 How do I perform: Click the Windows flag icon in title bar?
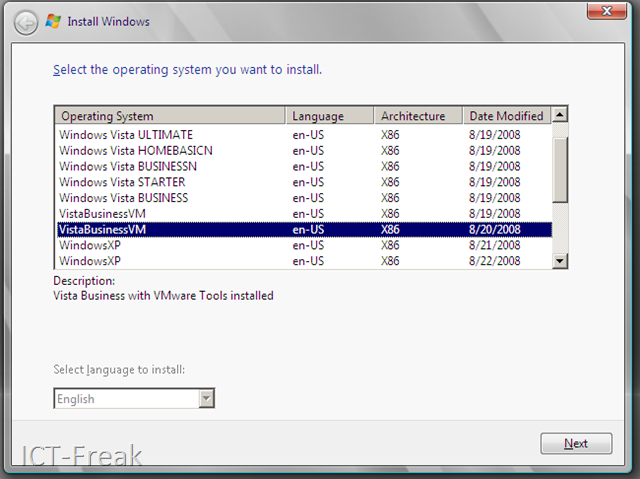[55, 21]
